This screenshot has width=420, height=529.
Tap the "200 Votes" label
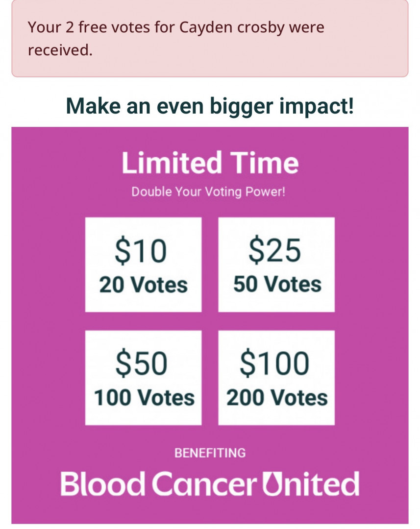pos(277,397)
